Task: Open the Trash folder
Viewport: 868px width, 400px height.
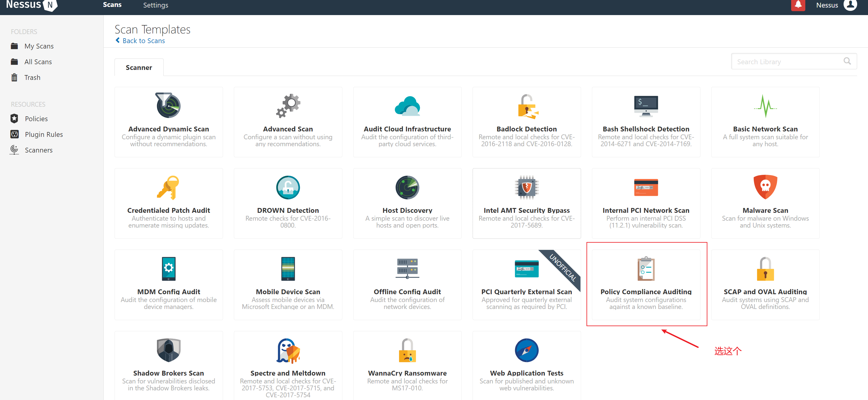Action: coord(32,77)
